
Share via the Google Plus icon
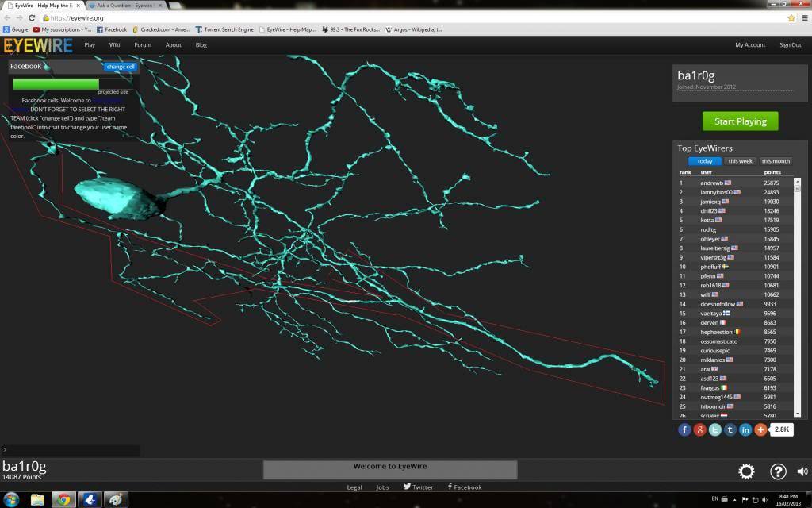(x=699, y=429)
